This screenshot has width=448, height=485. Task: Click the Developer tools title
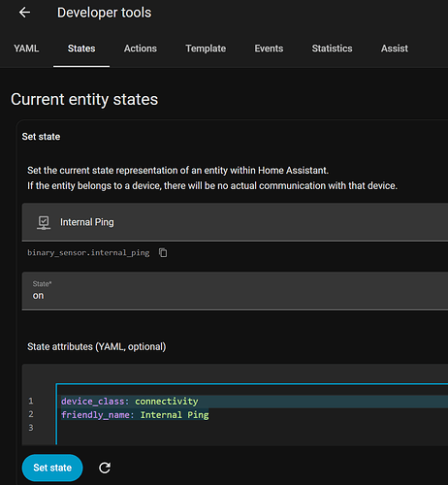tap(104, 13)
